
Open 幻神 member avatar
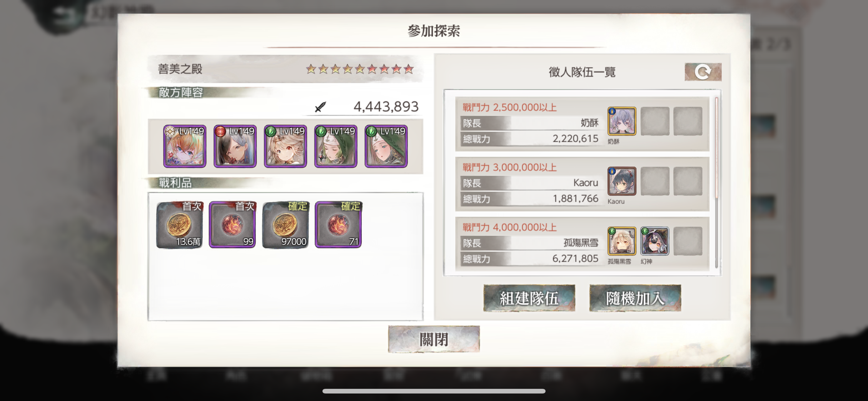pos(654,241)
